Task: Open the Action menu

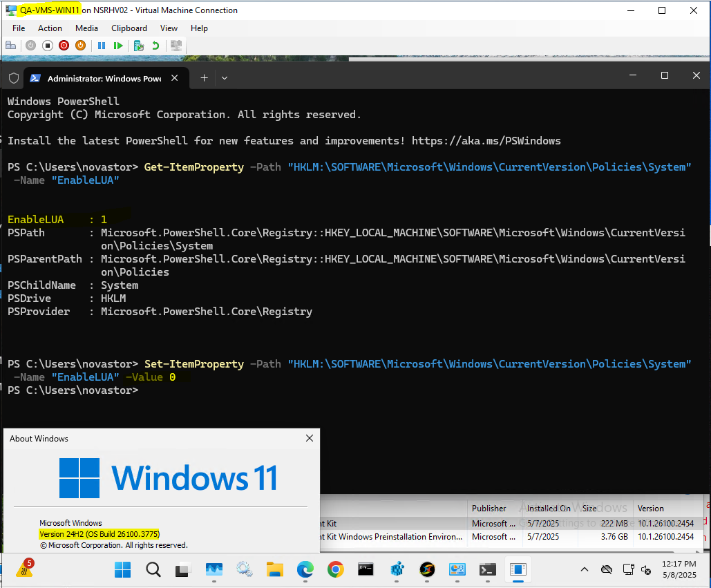Action: tap(50, 28)
